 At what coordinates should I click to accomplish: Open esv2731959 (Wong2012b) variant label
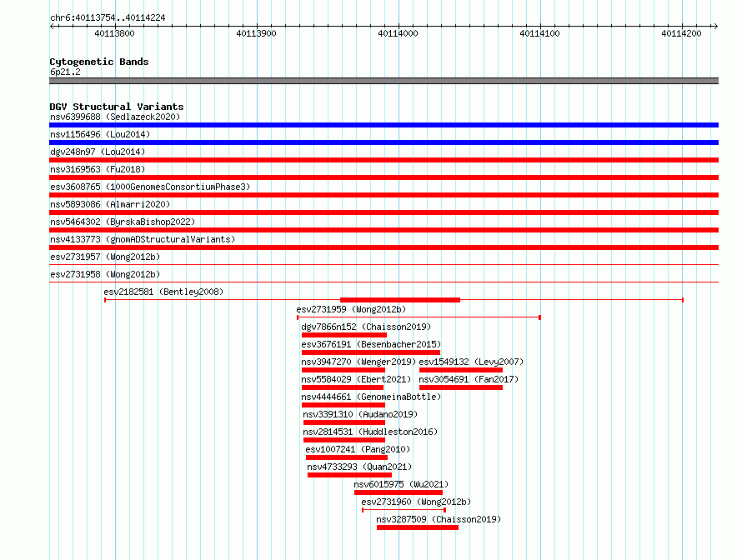(351, 309)
